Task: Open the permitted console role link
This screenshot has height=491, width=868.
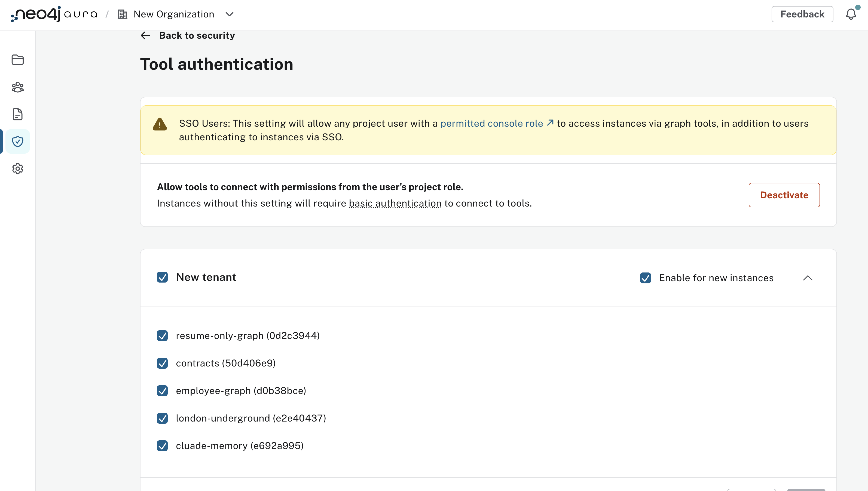Action: [x=492, y=123]
